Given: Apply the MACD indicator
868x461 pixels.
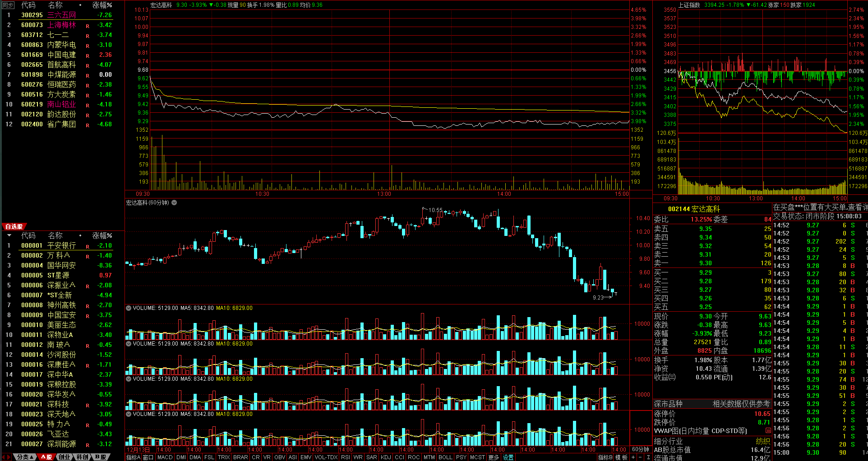Looking at the screenshot, I should pyautogui.click(x=165, y=457).
